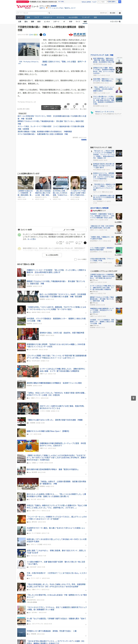The height and width of the screenshot is (644, 138).
Task: Select the エキスパート navigation tab
Action: (x=48, y=17)
